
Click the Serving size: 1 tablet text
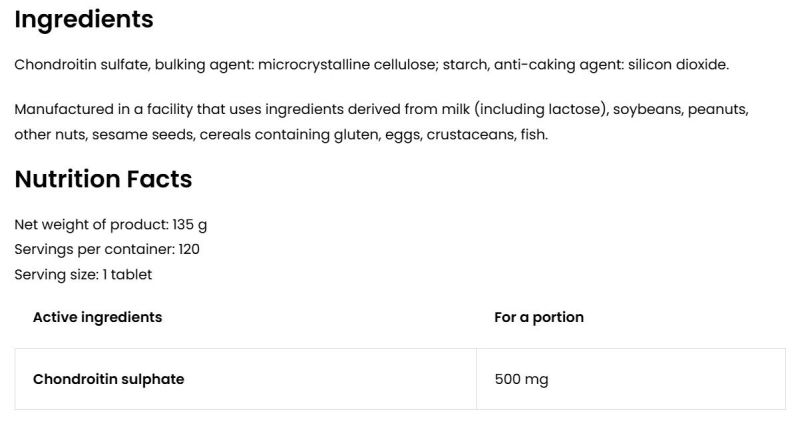click(83, 273)
